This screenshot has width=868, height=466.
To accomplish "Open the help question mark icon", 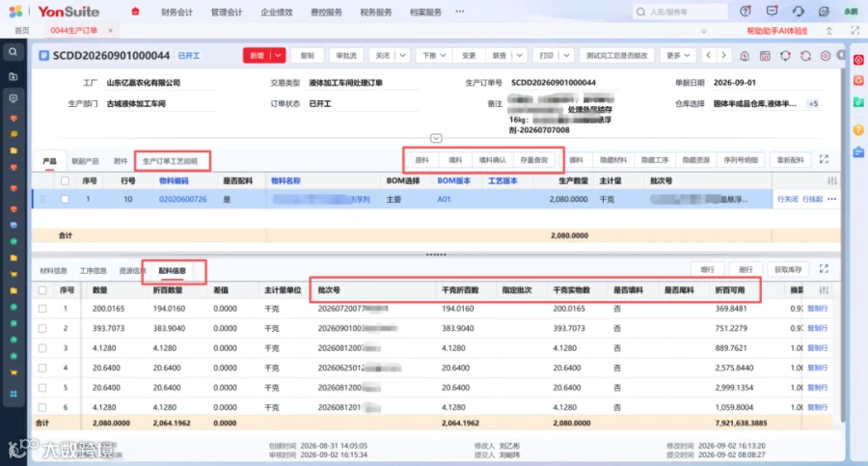I will click(746, 11).
